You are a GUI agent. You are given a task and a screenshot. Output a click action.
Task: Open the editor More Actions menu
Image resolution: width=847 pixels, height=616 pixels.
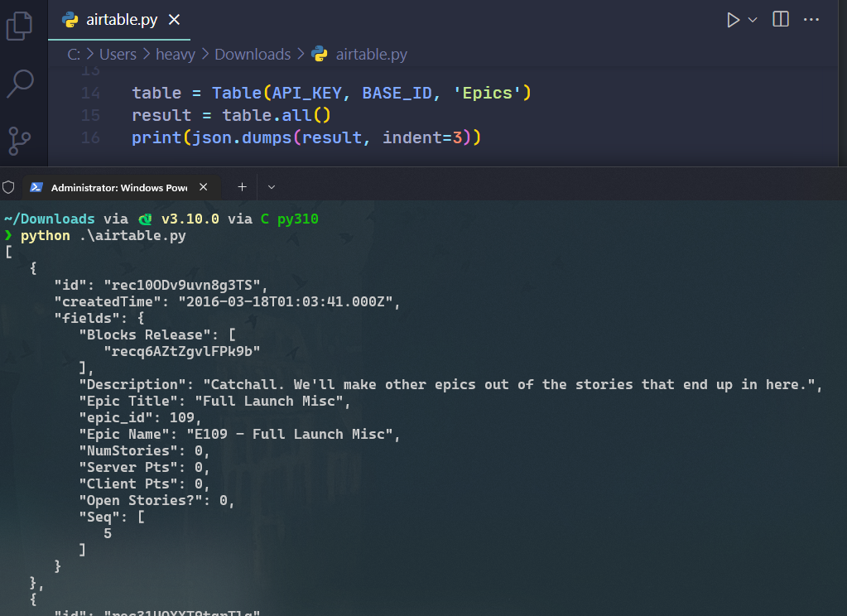click(811, 19)
